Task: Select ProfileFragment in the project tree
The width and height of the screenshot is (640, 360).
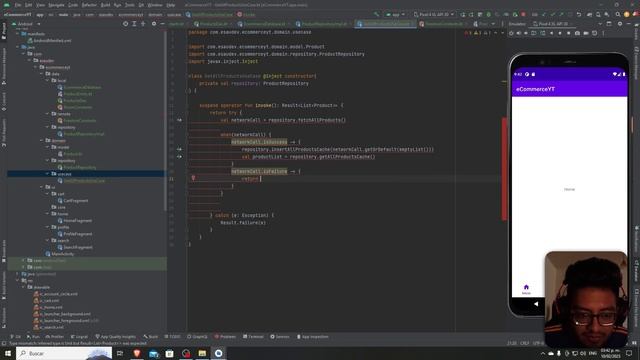Action: pos(74,234)
